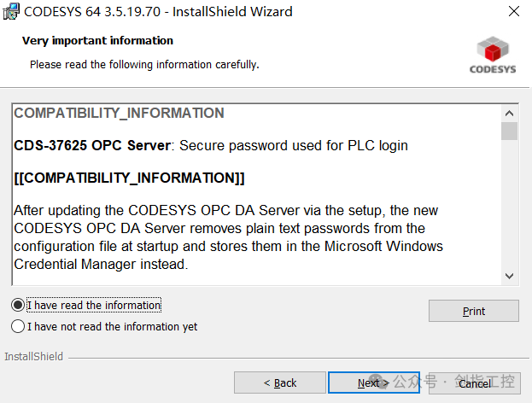Viewport: 532px width, 403px height.
Task: Click the installer icon in the title bar
Action: click(11, 12)
